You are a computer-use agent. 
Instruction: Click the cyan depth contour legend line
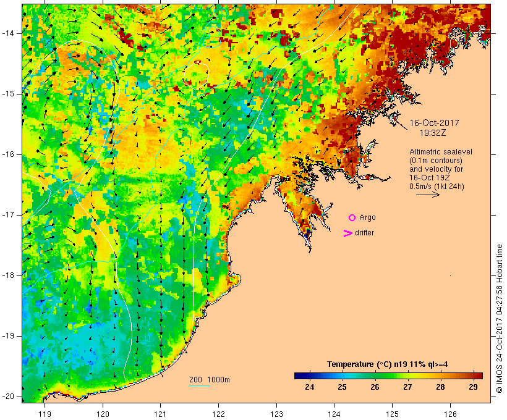(x=200, y=385)
